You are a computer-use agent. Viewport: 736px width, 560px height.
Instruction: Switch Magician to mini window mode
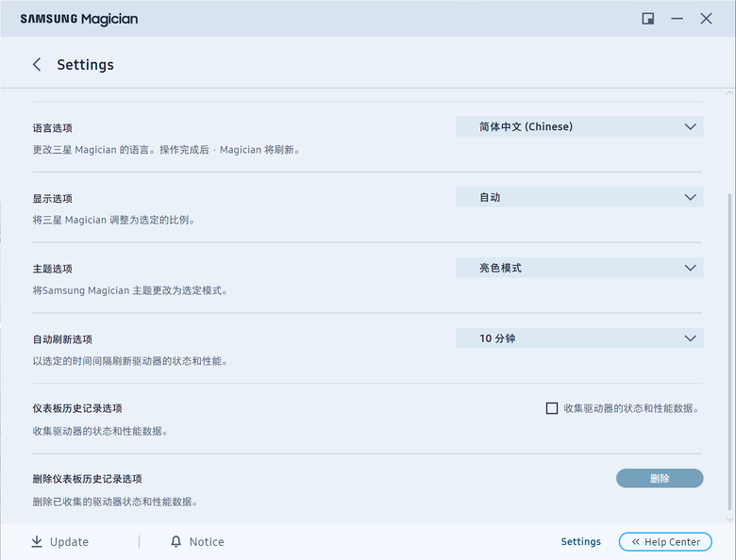pos(648,19)
